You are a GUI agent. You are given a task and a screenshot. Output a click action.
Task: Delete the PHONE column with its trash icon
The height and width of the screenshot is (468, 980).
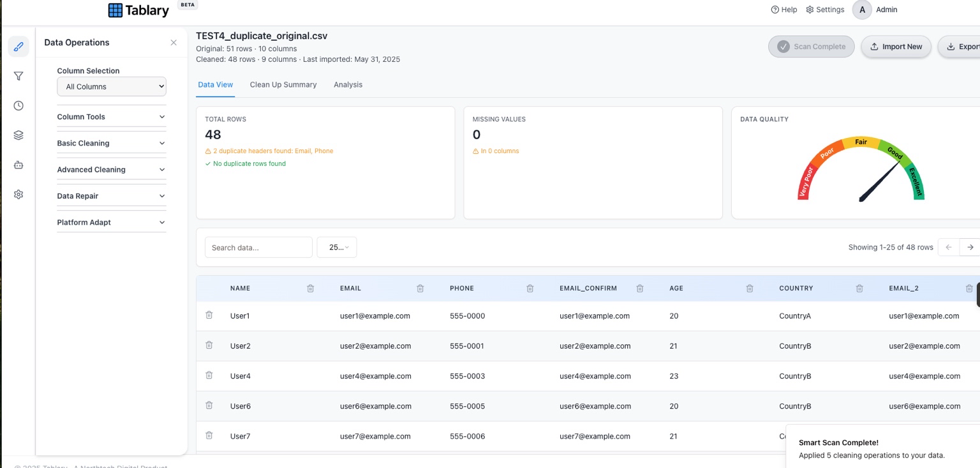coord(530,288)
